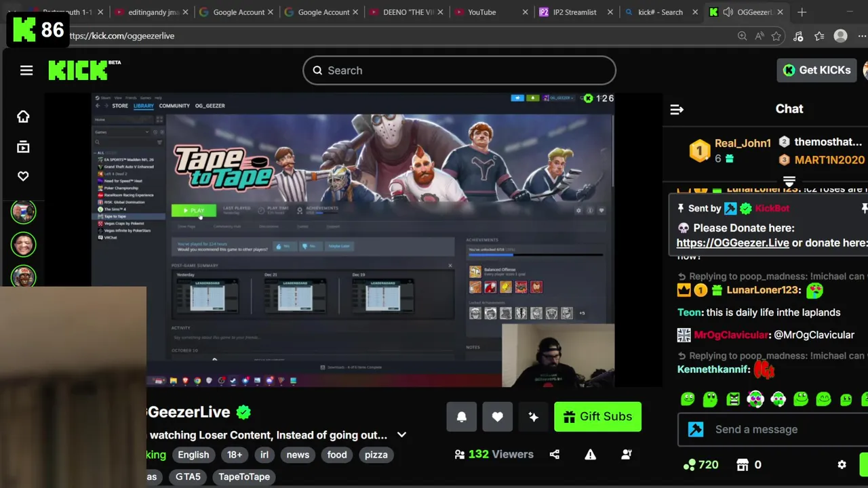The image size is (868, 488).
Task: Click the first green emote in chat quick-row
Action: point(688,399)
